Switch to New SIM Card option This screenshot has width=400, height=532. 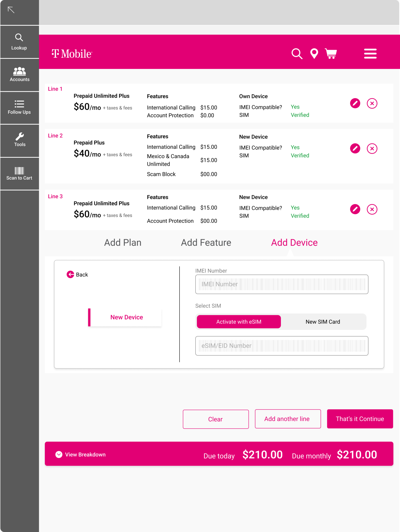tap(322, 321)
